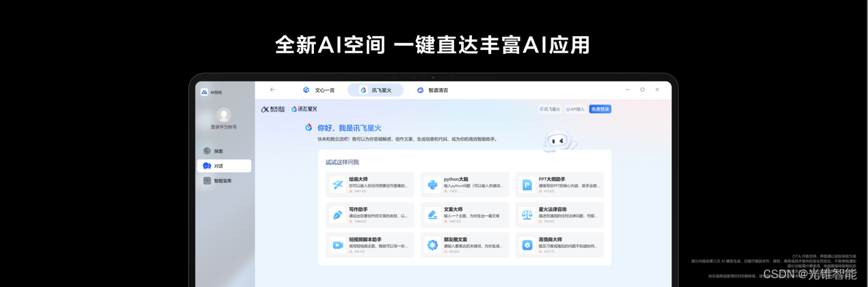Click the user avatar to log in

[x=224, y=115]
